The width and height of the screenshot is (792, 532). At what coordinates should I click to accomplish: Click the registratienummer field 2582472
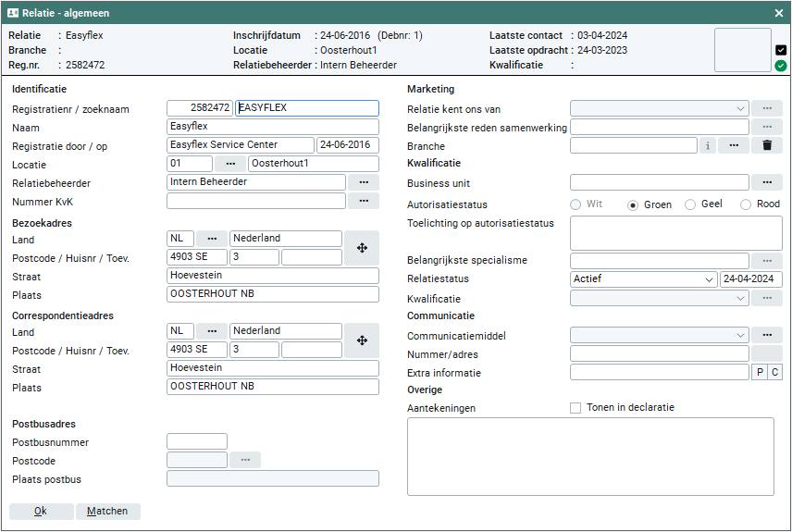tap(200, 108)
